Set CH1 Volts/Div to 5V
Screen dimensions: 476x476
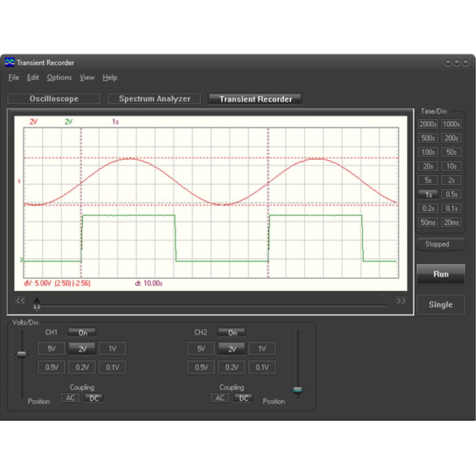coord(51,349)
